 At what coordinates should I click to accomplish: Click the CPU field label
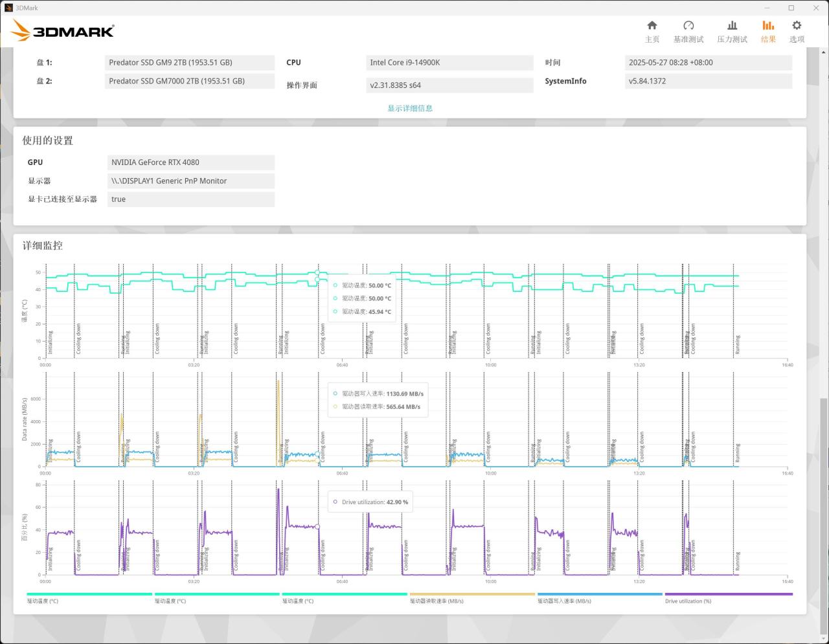(x=293, y=63)
